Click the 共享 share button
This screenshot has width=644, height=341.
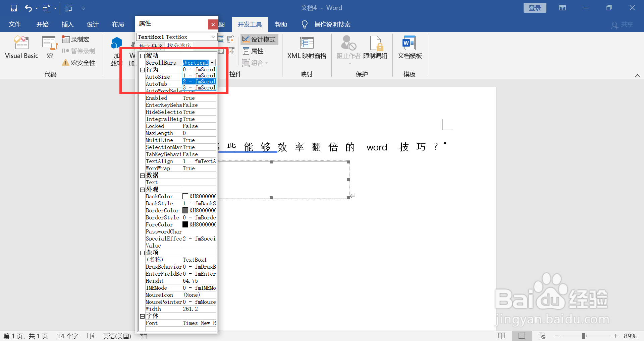point(622,24)
